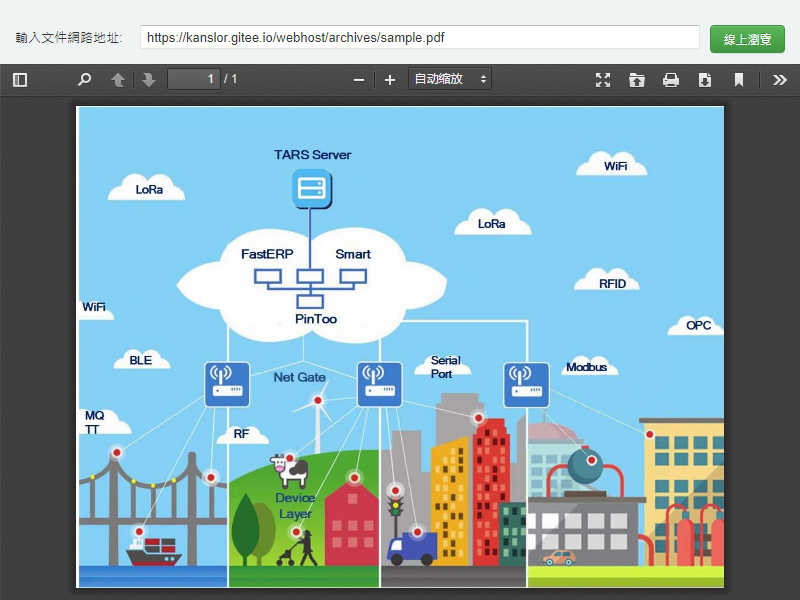Image resolution: width=800 pixels, height=600 pixels.
Task: Click the "PinToo" label
Action: click(x=316, y=319)
